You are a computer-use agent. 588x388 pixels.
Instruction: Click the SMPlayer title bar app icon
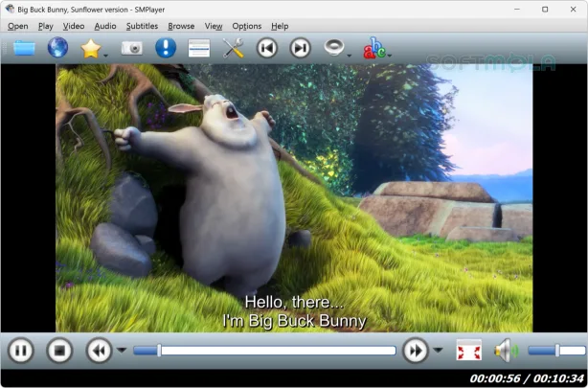tap(10, 9)
